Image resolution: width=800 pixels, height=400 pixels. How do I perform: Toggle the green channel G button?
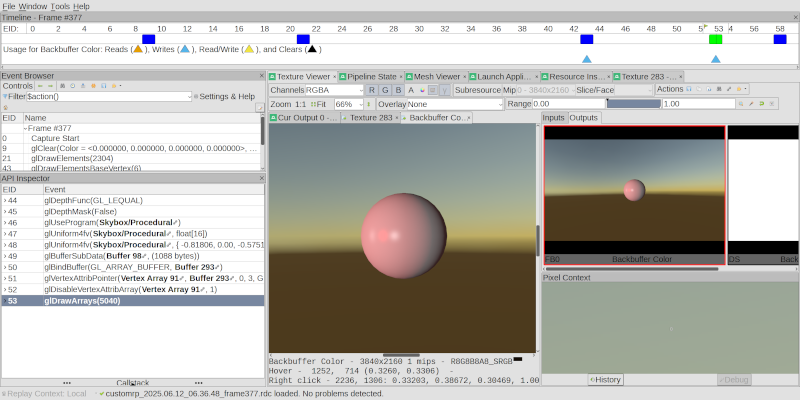click(385, 90)
